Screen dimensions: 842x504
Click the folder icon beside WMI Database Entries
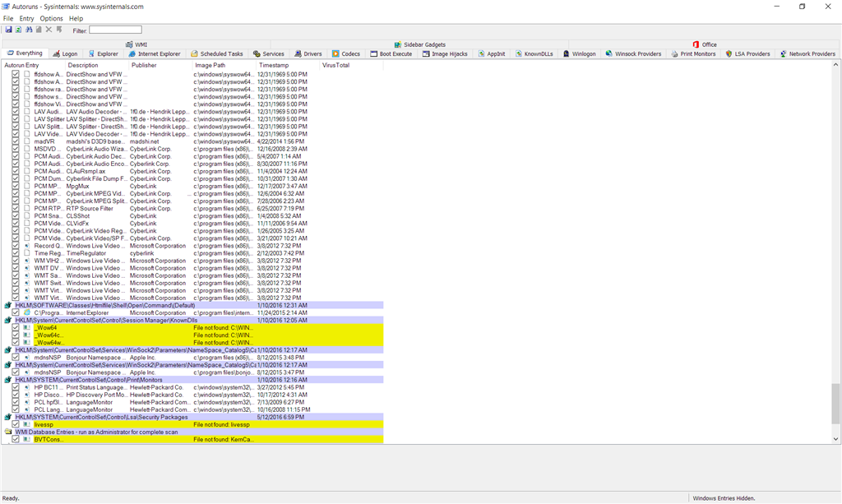[x=8, y=432]
